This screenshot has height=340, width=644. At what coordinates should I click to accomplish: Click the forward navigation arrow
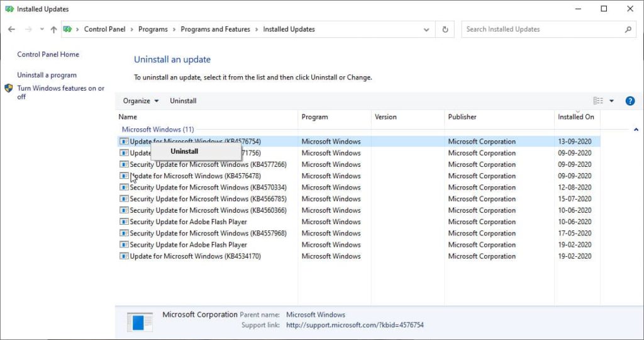28,29
